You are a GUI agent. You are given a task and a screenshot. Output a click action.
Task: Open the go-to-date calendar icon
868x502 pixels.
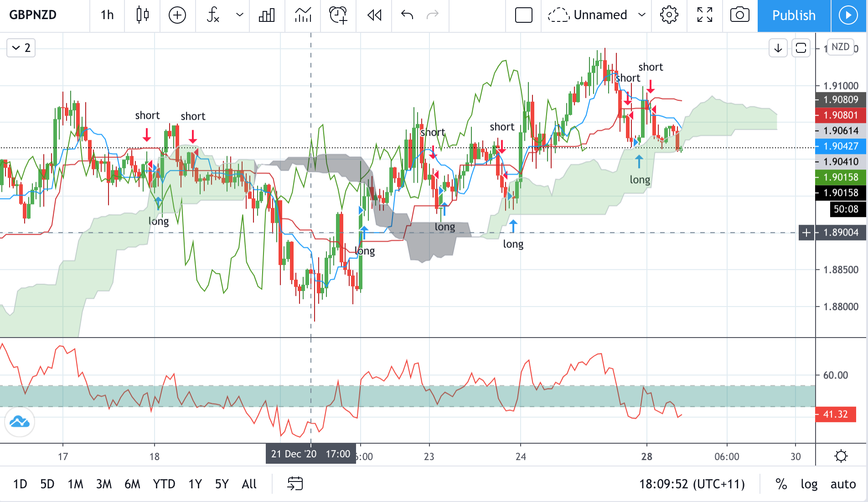295,483
